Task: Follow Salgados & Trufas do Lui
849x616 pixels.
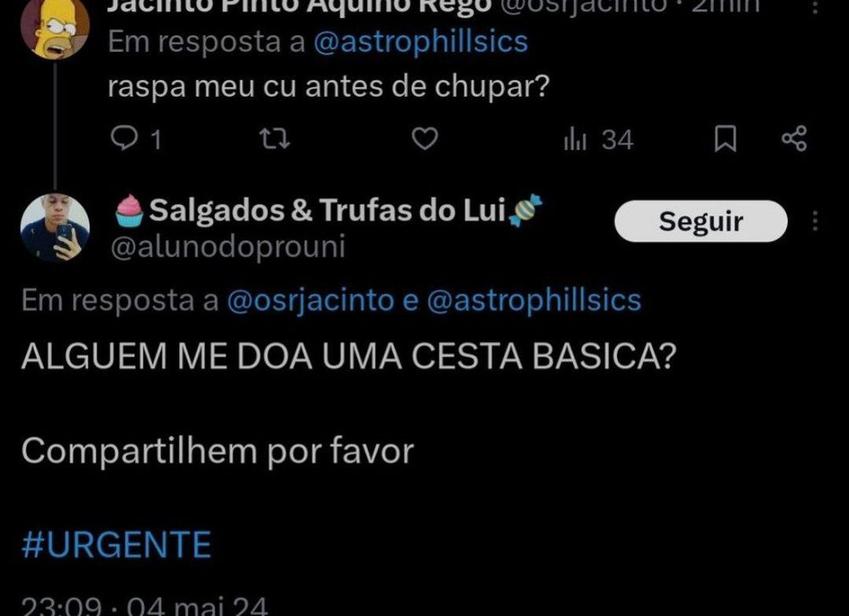Action: point(700,221)
